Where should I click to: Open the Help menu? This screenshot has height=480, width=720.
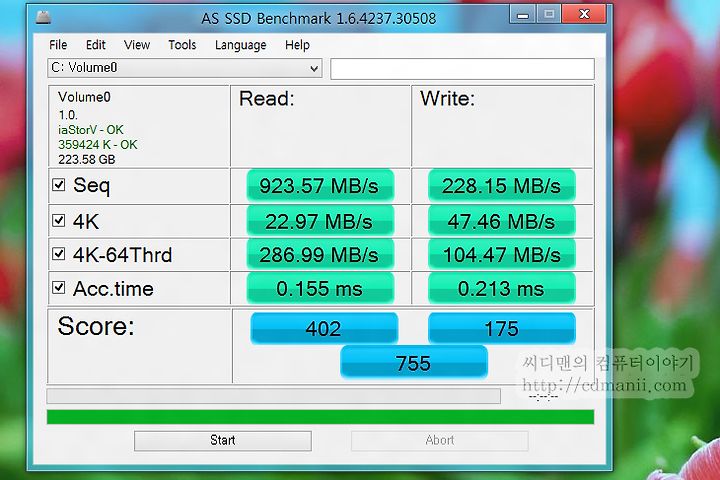click(x=297, y=45)
